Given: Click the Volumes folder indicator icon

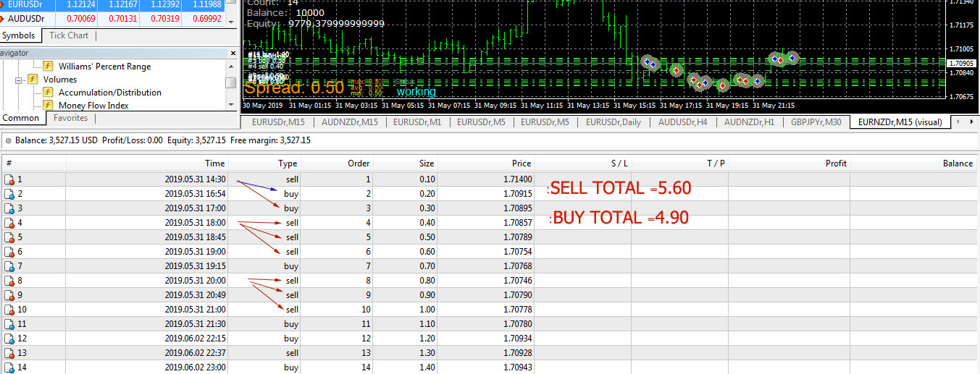Looking at the screenshot, I should pos(33,79).
